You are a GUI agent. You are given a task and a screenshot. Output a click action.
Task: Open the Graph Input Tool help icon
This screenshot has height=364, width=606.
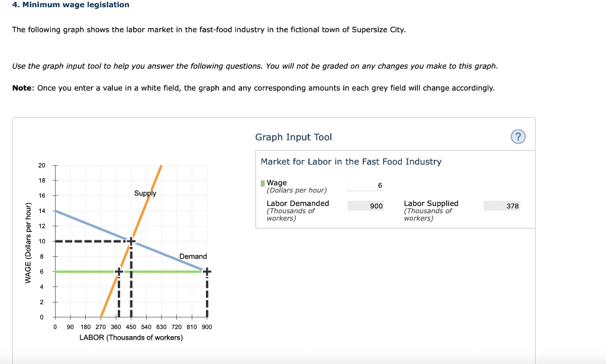tap(518, 136)
